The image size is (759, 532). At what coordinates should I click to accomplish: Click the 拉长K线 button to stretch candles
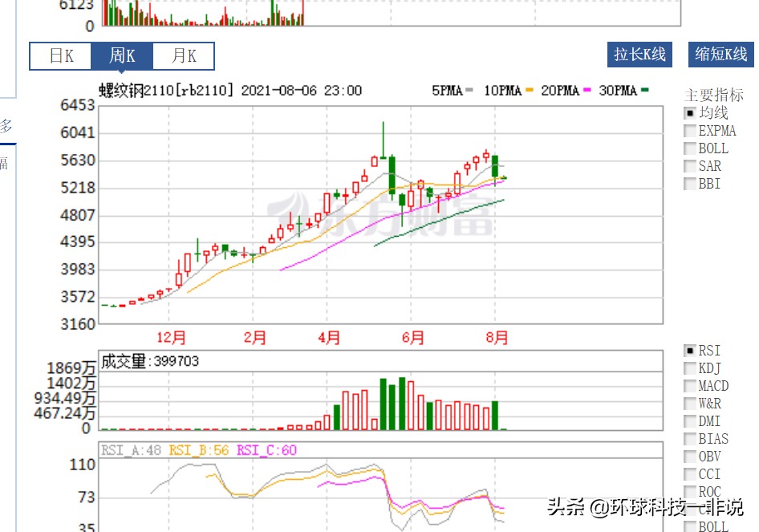coord(639,55)
